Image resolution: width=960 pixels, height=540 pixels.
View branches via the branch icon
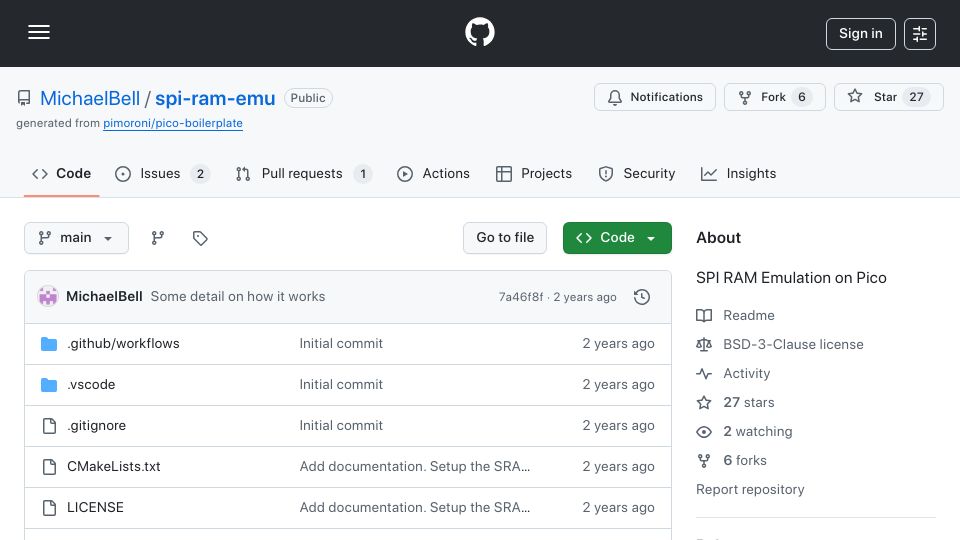pyautogui.click(x=158, y=238)
